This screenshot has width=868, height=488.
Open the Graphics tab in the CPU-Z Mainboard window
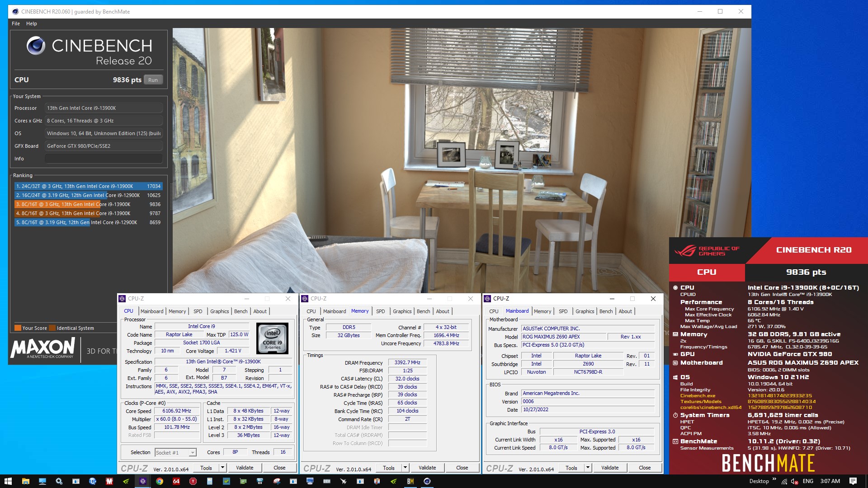(585, 311)
